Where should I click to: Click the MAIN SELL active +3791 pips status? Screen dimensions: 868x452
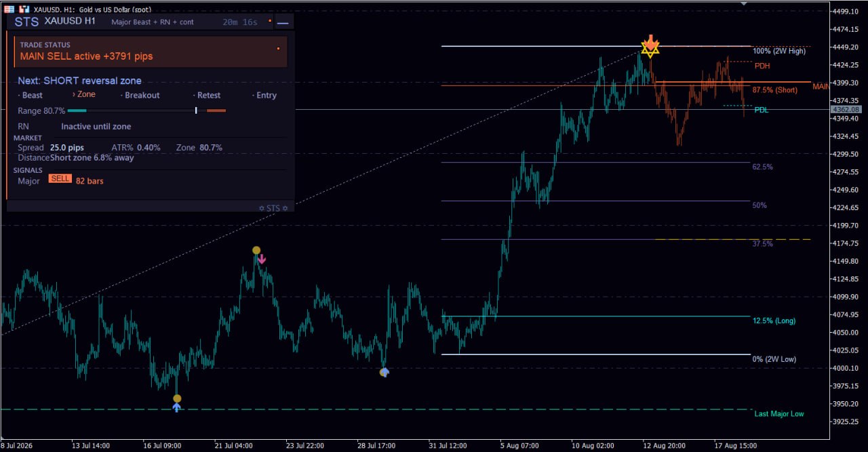click(86, 56)
